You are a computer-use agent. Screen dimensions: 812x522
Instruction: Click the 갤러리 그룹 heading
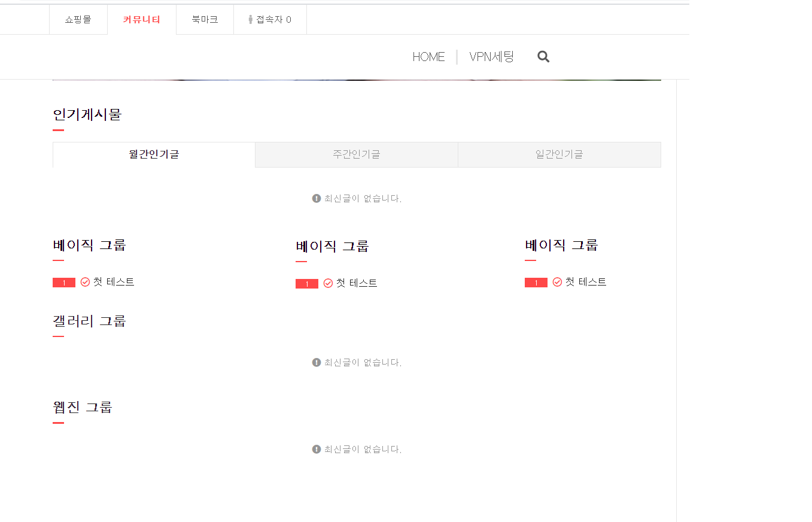(x=90, y=321)
